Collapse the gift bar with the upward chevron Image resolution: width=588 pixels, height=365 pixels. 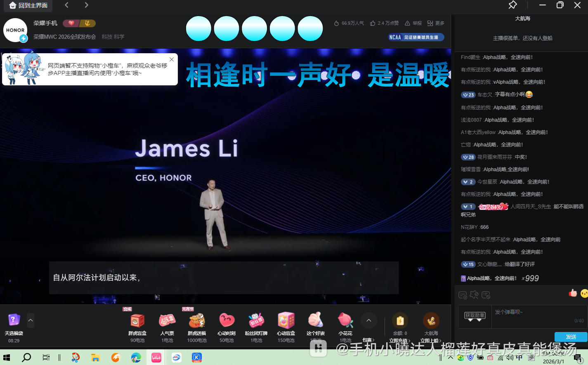(368, 320)
